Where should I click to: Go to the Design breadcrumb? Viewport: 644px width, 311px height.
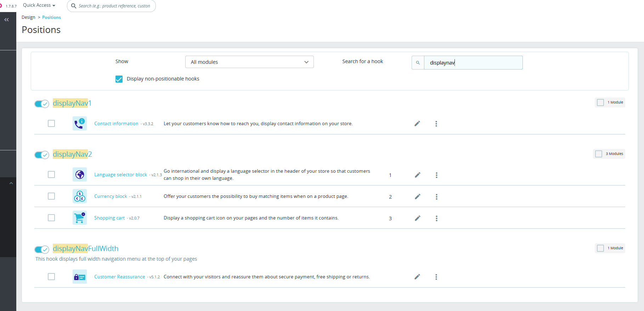point(28,17)
